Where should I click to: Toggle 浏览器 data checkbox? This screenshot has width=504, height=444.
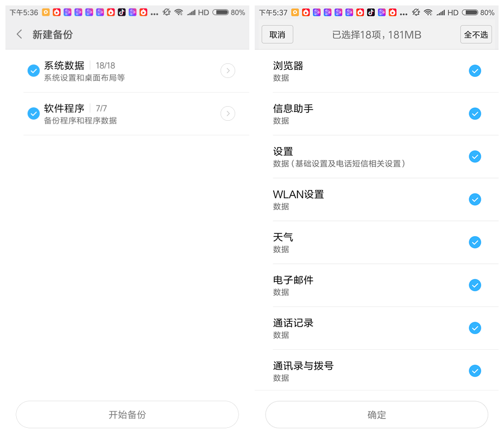coord(475,70)
